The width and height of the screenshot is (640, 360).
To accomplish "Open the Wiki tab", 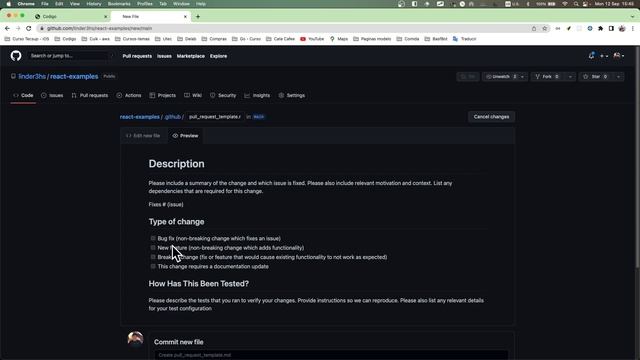I will click(x=193, y=96).
